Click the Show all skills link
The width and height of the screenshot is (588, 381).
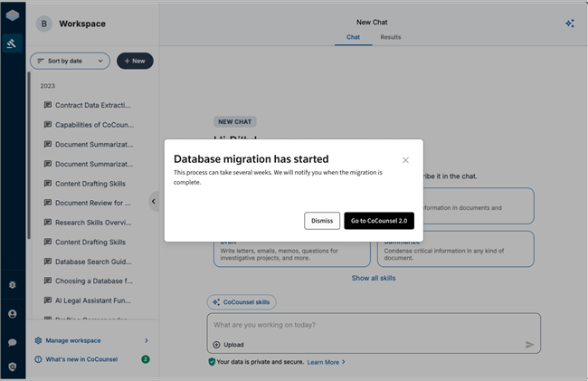[x=374, y=278]
